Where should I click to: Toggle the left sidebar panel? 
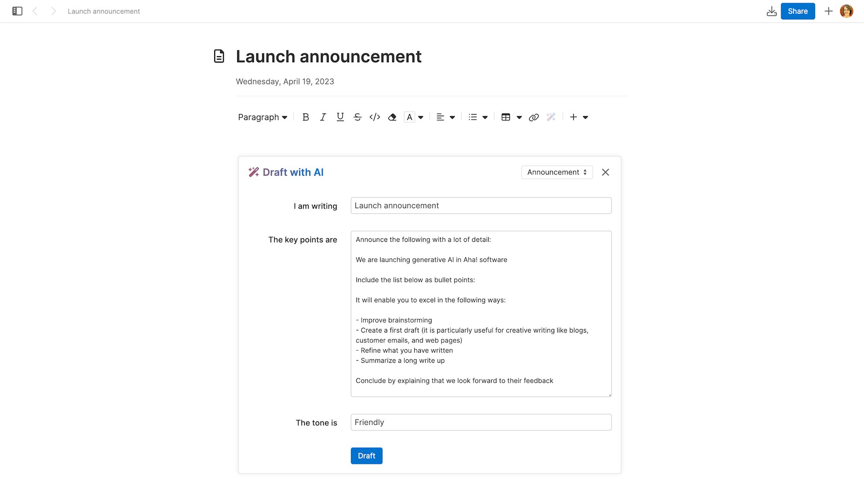coord(17,11)
